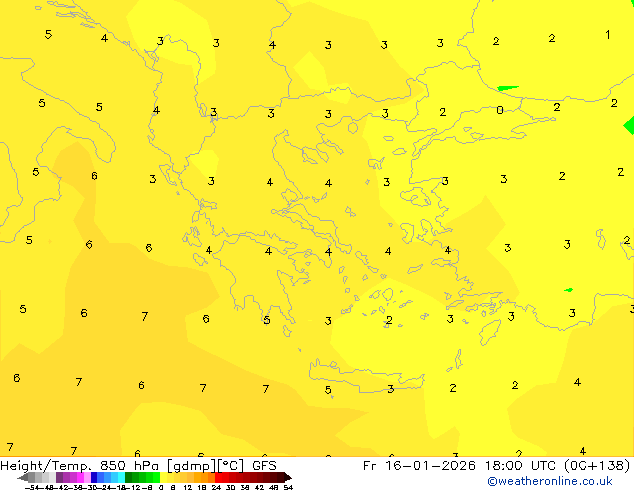Click the 'hPa' unit label
The image size is (634, 490).
pos(146,465)
